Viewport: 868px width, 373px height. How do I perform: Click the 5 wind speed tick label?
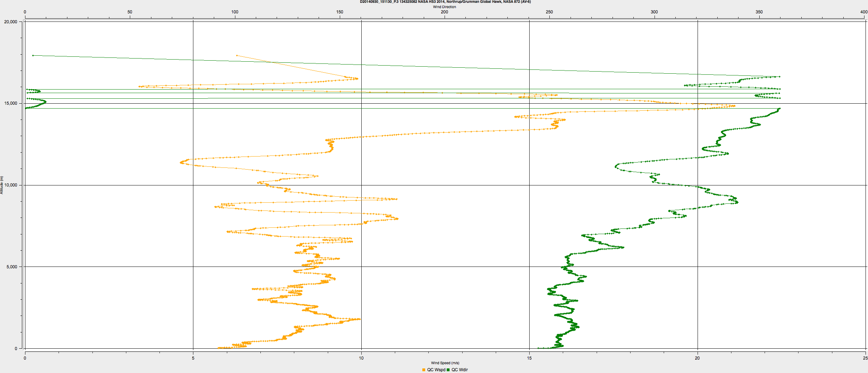click(193, 358)
